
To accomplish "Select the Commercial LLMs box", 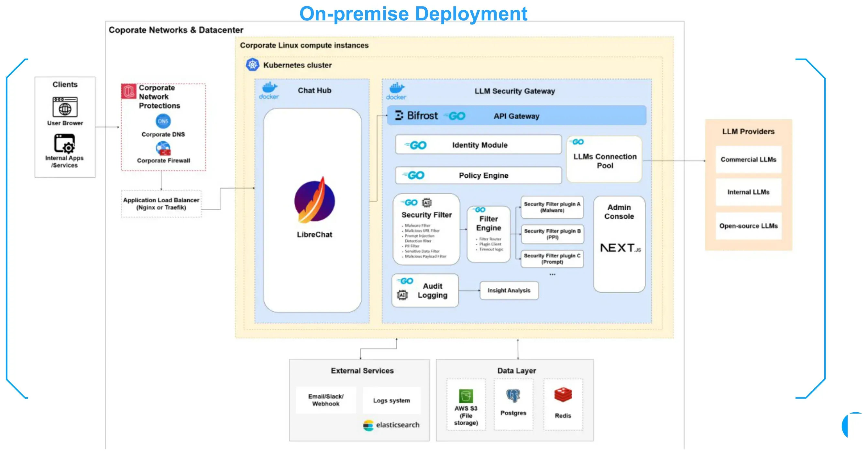I will click(748, 160).
